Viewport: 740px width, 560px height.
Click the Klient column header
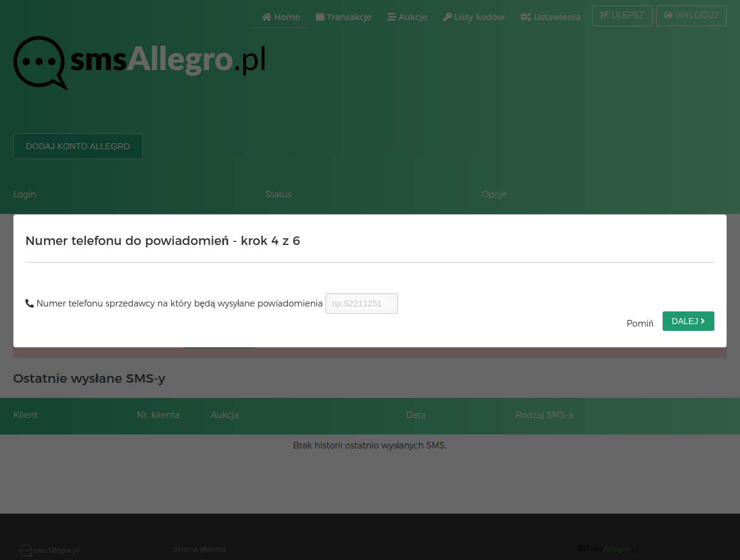[x=26, y=415]
